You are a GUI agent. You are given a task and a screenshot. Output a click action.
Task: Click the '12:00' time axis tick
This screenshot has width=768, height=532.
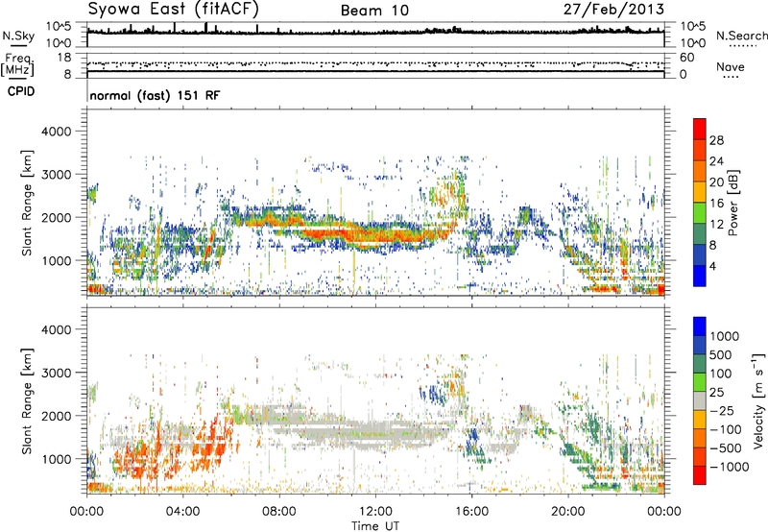(375, 512)
